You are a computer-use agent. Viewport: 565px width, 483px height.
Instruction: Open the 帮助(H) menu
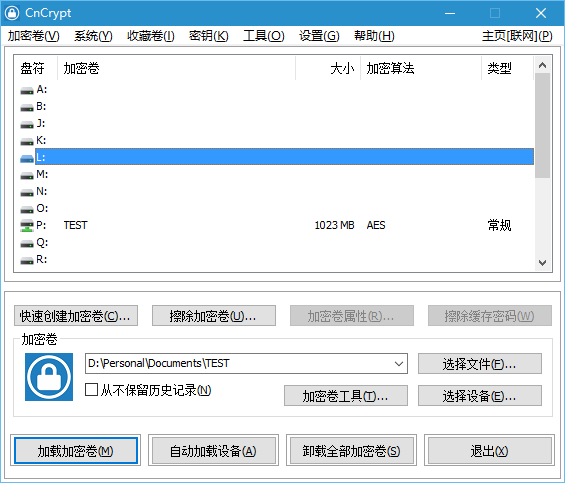click(374, 36)
